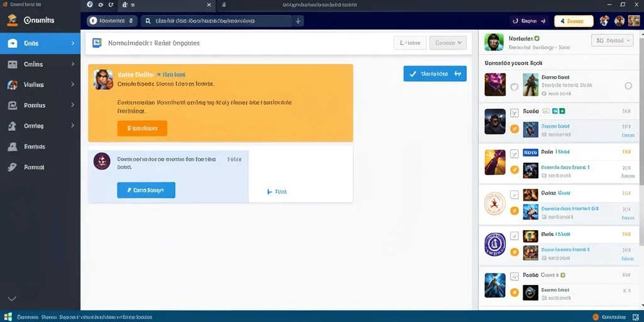Screen dimensions: 644x322
Task: Click the heart icon in first right-panel entry
Action: point(514,87)
